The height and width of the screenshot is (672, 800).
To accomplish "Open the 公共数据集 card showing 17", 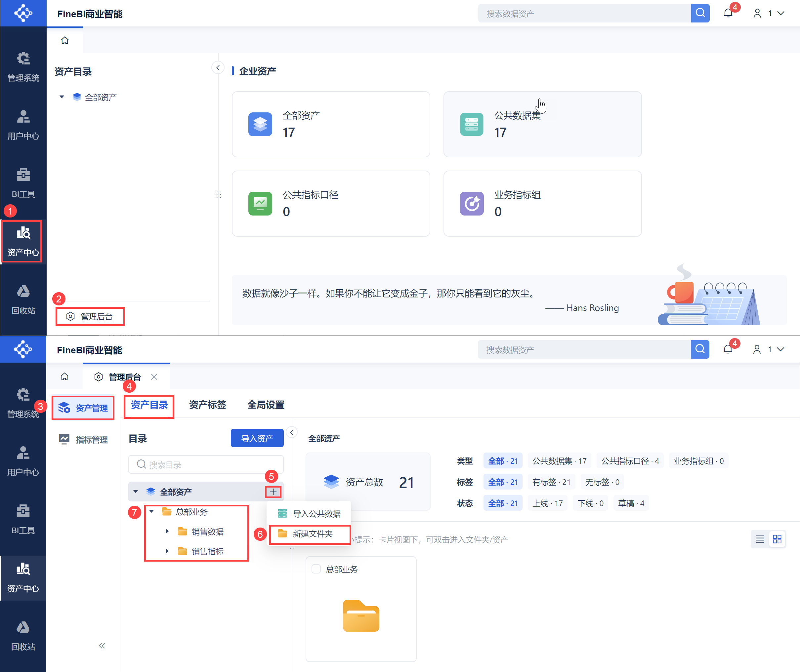I will (x=542, y=124).
